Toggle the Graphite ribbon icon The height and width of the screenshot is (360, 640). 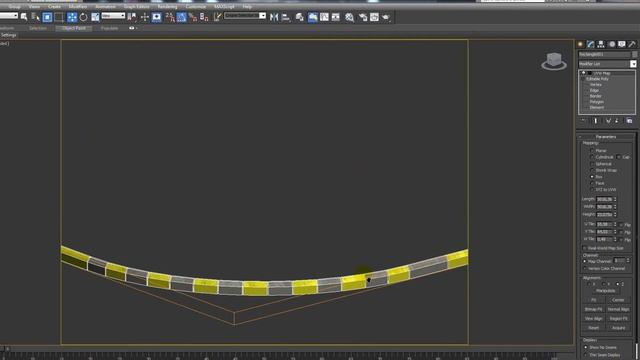[313, 17]
